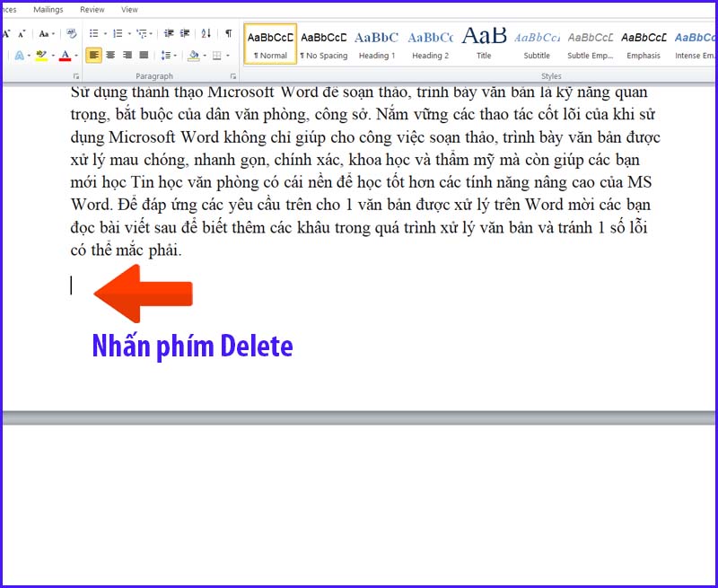Apply the Heading 2 style
This screenshot has height=588, width=718.
430,44
